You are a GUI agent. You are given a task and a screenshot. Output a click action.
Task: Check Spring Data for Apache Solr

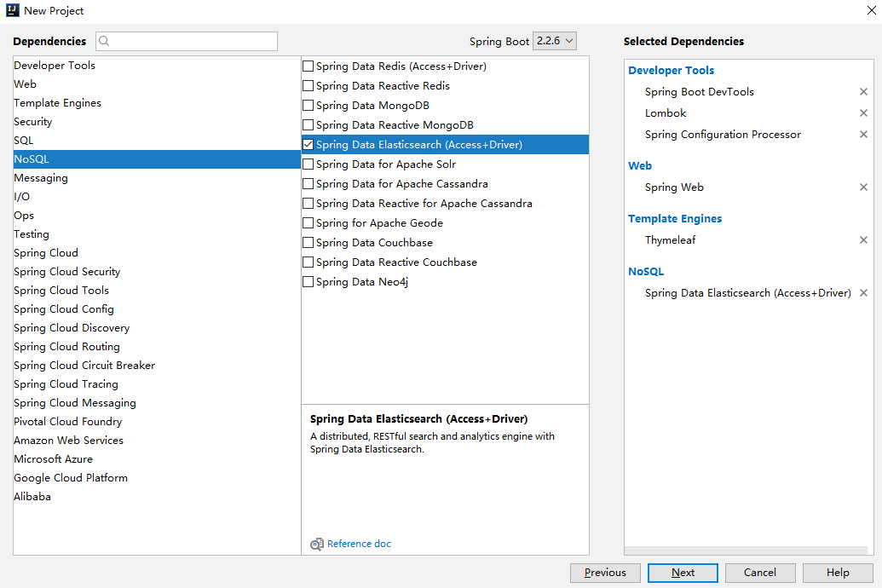tap(308, 164)
